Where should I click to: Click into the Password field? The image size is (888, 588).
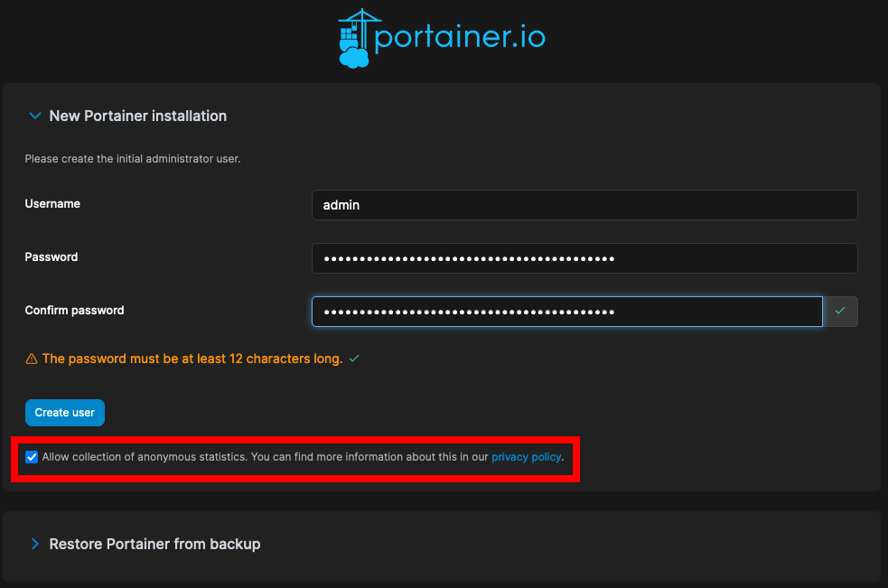point(584,258)
